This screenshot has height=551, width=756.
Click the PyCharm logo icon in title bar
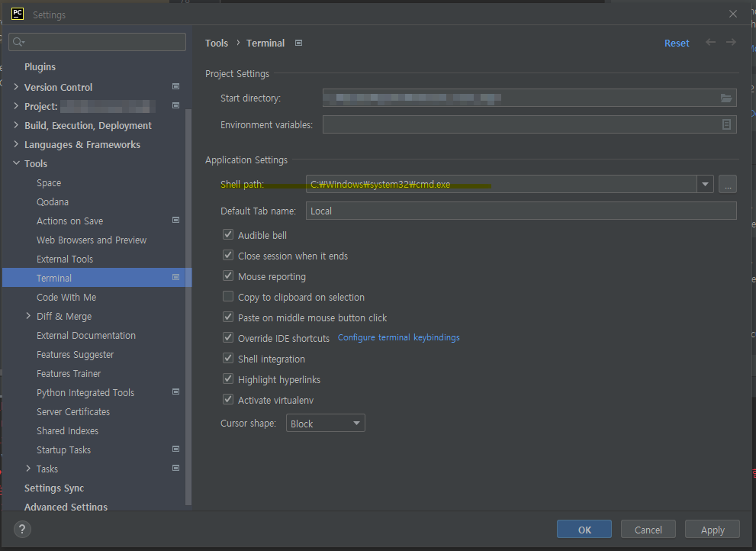point(18,14)
